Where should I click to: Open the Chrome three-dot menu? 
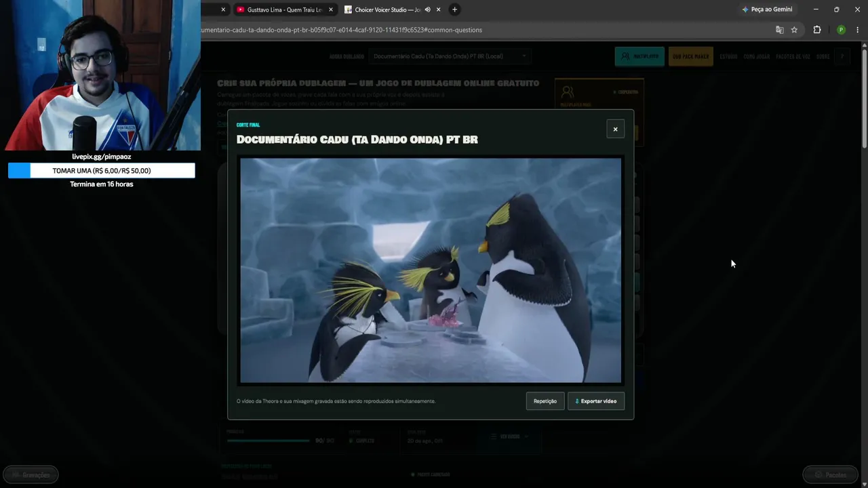click(858, 30)
